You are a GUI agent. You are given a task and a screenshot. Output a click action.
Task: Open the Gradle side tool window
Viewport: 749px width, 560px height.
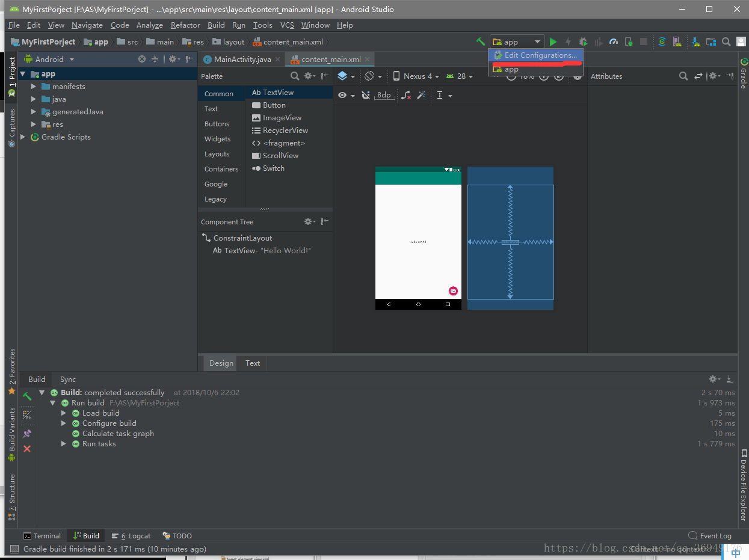point(744,73)
